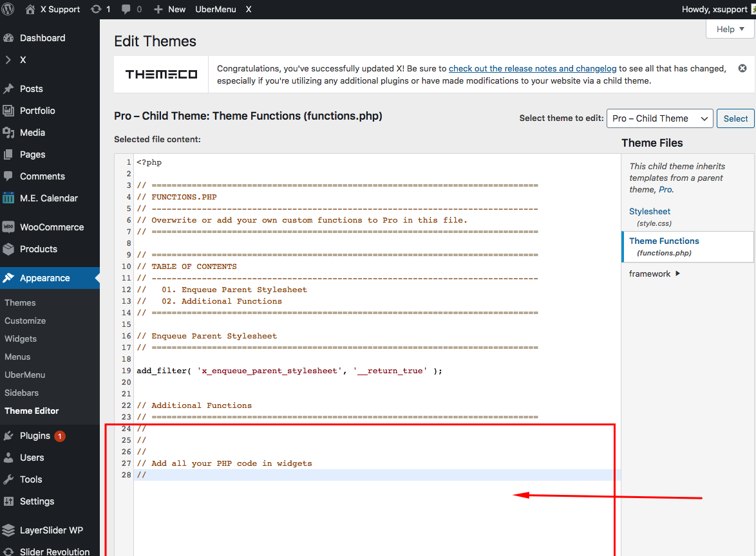The height and width of the screenshot is (556, 756).
Task: Click the '// Additional Functions' line 22
Action: point(194,405)
